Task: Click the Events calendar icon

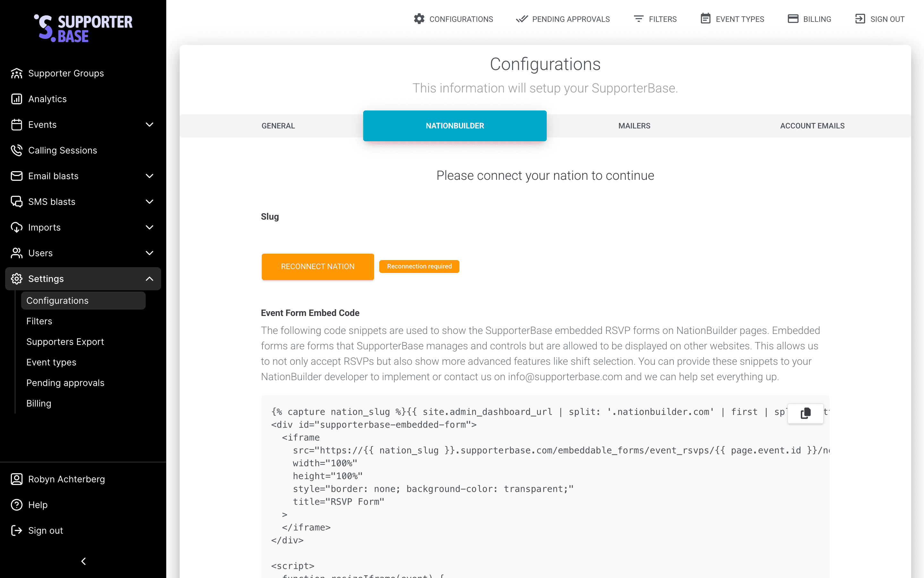Action: click(16, 125)
